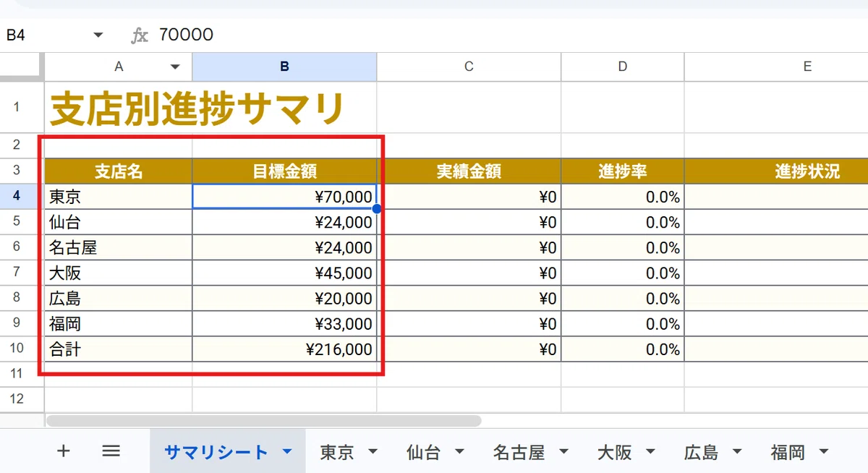This screenshot has height=473, width=868.
Task: Click the 目標金額 header cell
Action: pos(284,171)
